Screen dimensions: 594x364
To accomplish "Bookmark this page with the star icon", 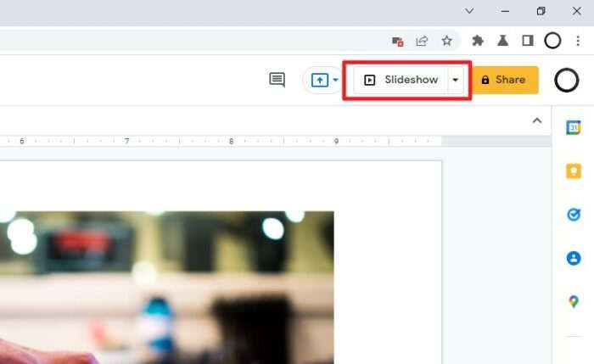I will (x=446, y=41).
